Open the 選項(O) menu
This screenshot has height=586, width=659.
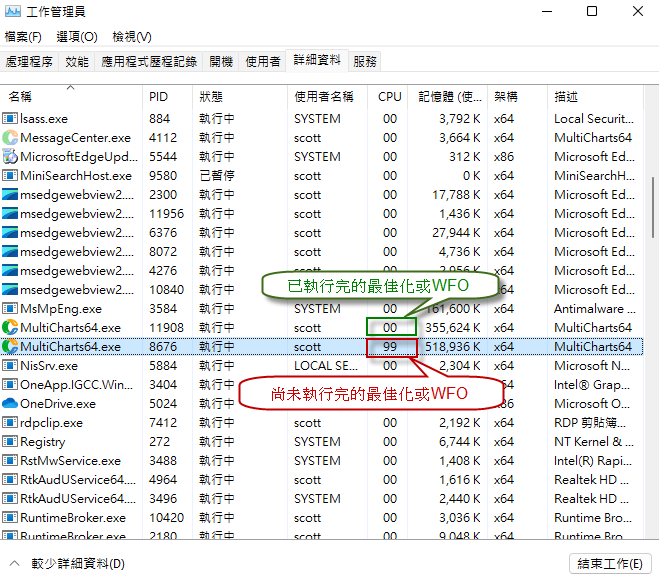(77, 37)
